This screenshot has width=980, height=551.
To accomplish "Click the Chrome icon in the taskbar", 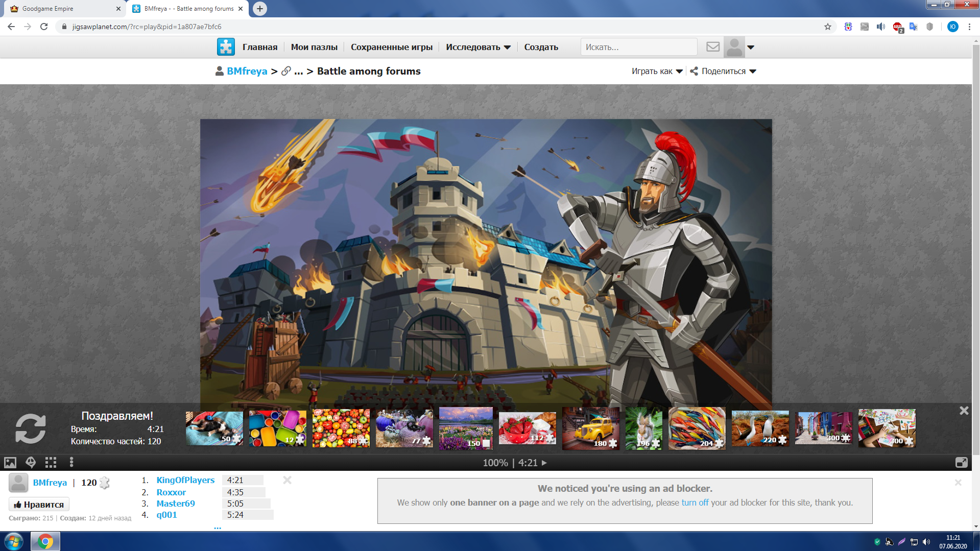I will coord(45,541).
